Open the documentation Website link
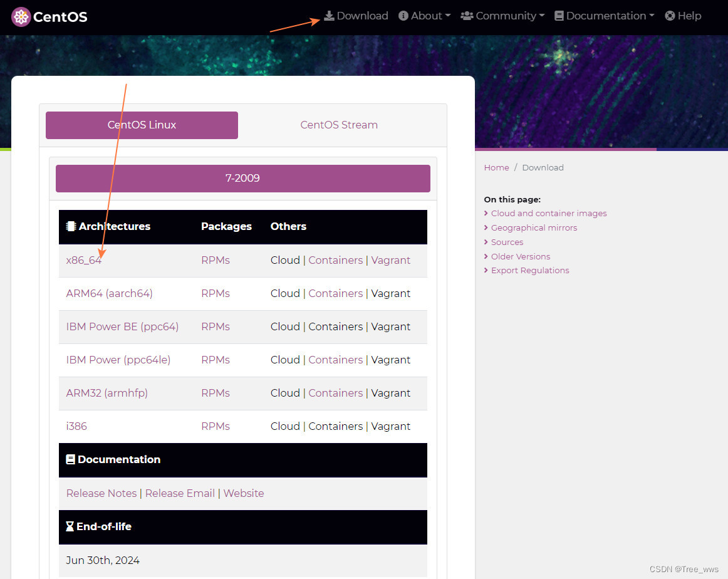 coord(243,493)
